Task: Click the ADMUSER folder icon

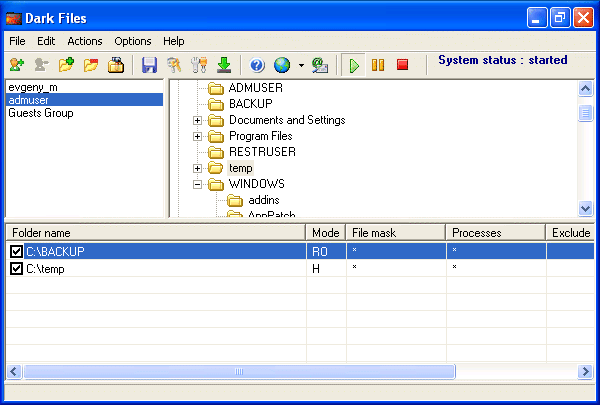Action: coord(216,88)
